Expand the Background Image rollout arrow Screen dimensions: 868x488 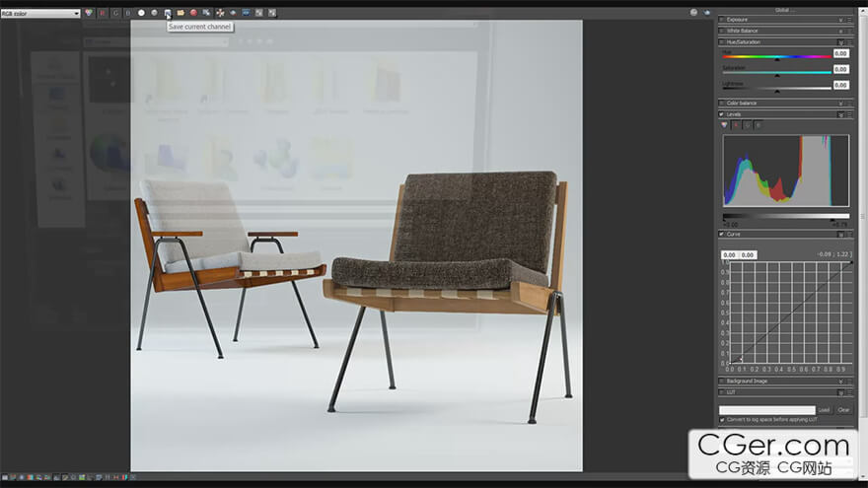click(840, 382)
